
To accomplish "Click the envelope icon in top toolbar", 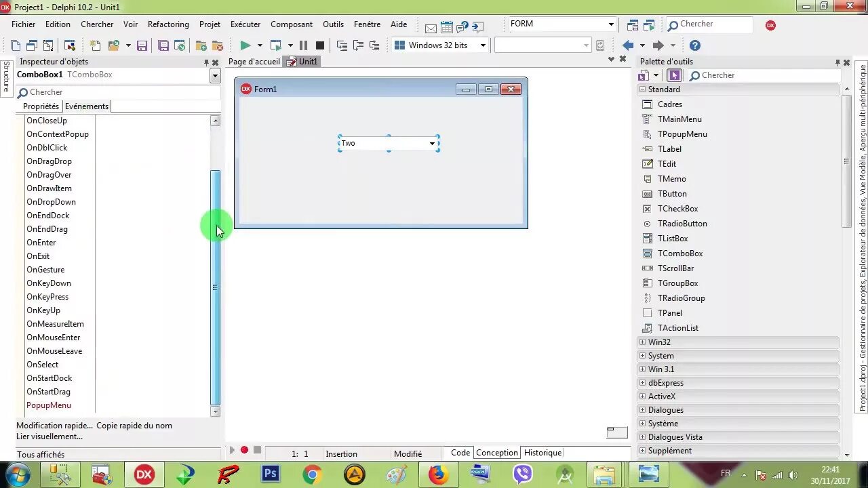I will tap(431, 28).
